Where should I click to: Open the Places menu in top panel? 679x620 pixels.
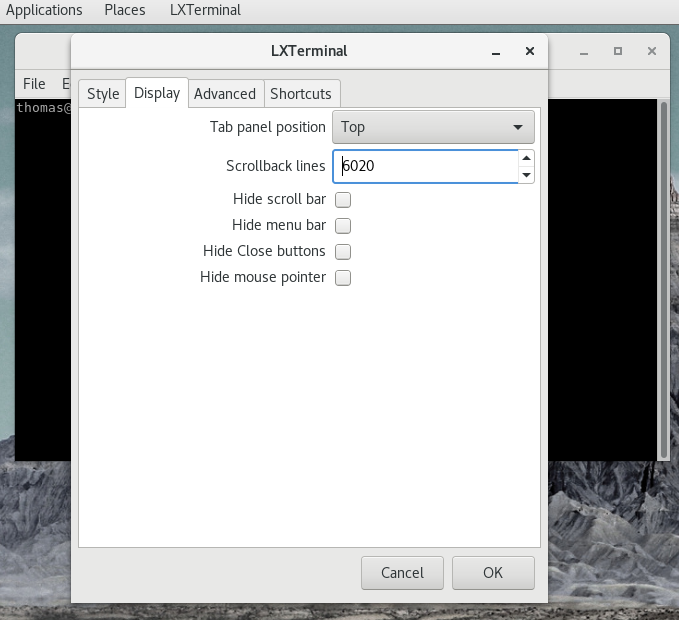pyautogui.click(x=125, y=10)
